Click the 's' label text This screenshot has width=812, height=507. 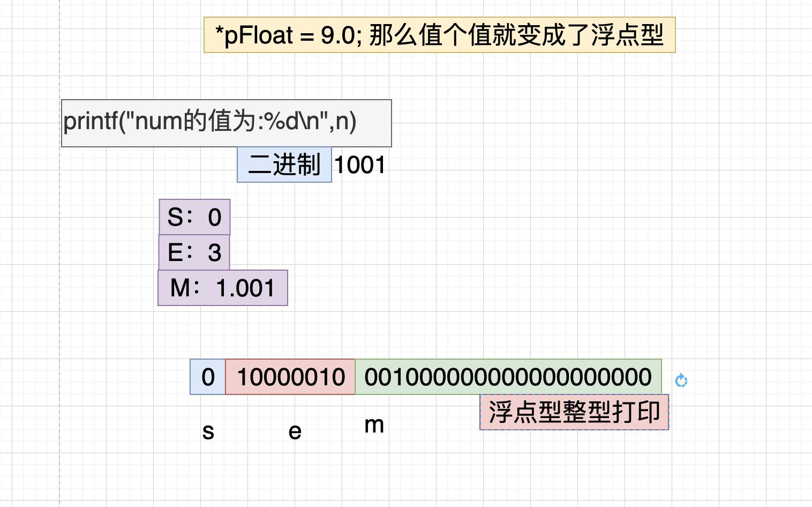pyautogui.click(x=208, y=431)
